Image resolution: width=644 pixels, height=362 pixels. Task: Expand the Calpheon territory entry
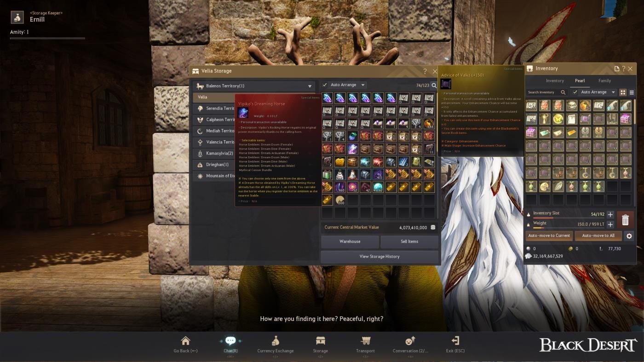point(214,120)
